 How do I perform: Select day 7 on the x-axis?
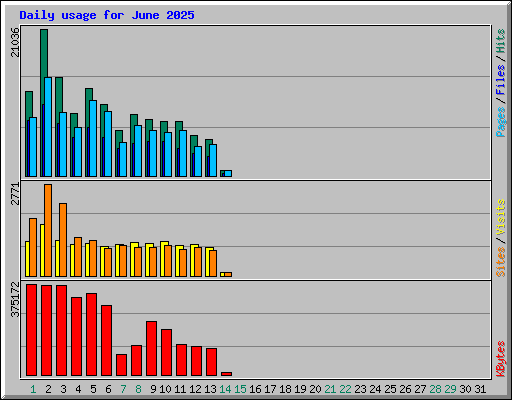click(x=123, y=389)
